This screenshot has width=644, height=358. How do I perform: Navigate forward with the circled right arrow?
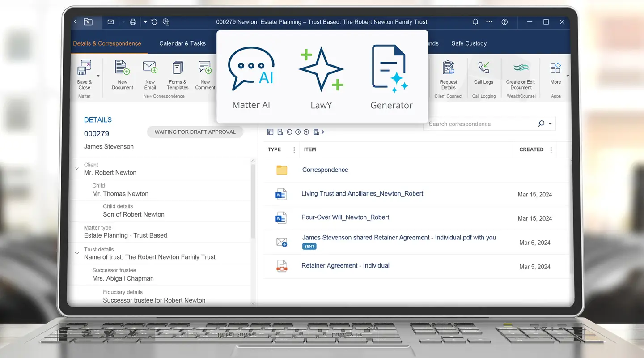pos(298,132)
